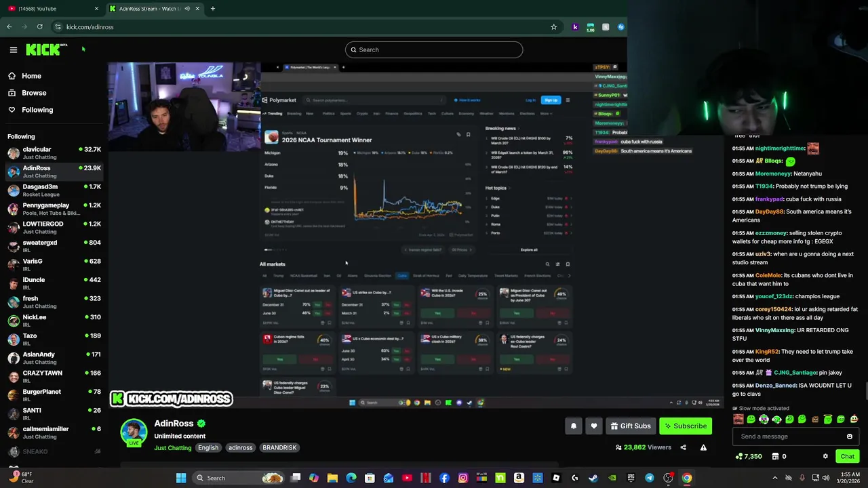Open CRAZYTAWN channel
The height and width of the screenshot is (488, 868).
click(x=53, y=377)
